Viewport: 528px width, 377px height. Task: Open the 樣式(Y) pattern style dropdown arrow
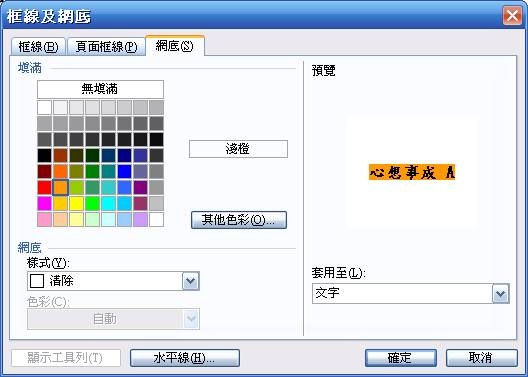(x=191, y=281)
